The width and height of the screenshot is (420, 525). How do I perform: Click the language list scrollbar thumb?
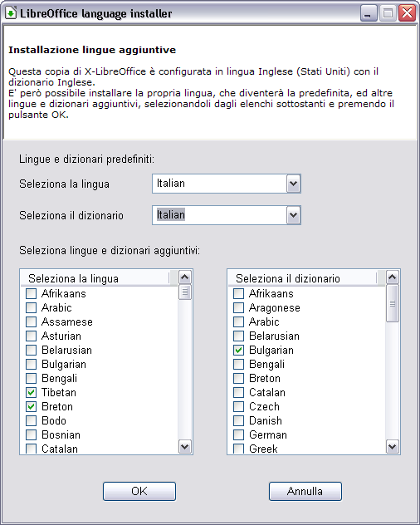click(185, 292)
